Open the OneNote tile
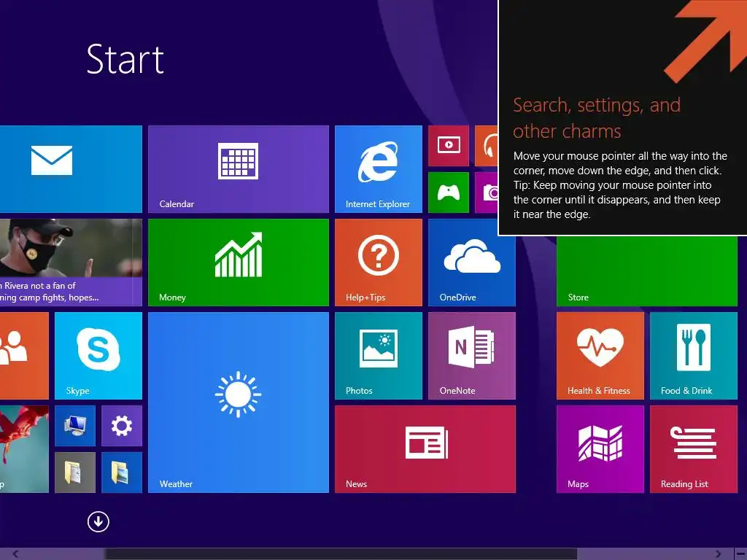Screen dimensions: 747x560 [472, 356]
